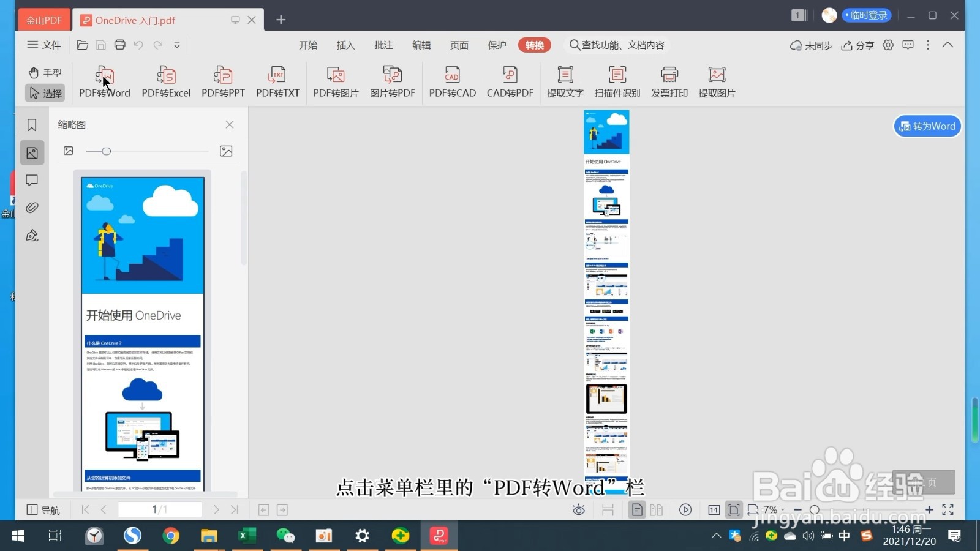The height and width of the screenshot is (551, 980).
Task: Switch to the 编辑 tab
Action: pyautogui.click(x=421, y=45)
